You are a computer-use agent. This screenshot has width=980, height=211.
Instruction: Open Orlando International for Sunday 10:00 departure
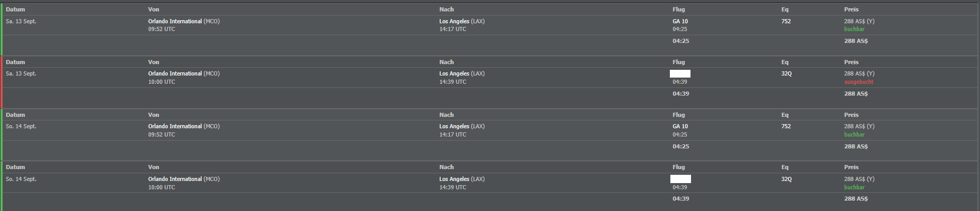pos(175,179)
